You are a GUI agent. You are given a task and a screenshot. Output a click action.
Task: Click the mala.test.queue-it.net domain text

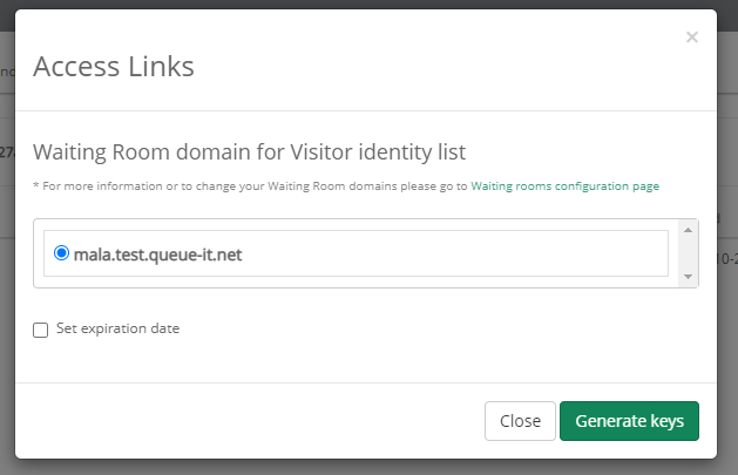(158, 255)
